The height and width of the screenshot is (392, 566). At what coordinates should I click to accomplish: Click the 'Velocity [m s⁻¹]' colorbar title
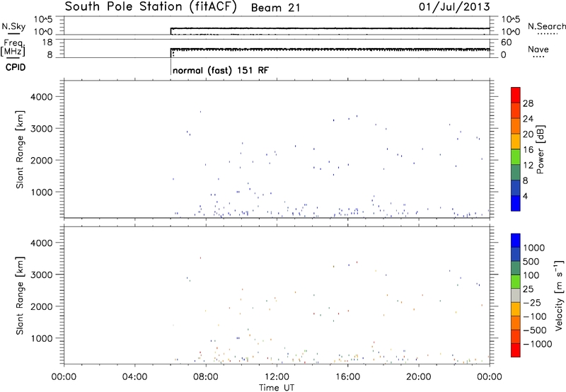[559, 295]
